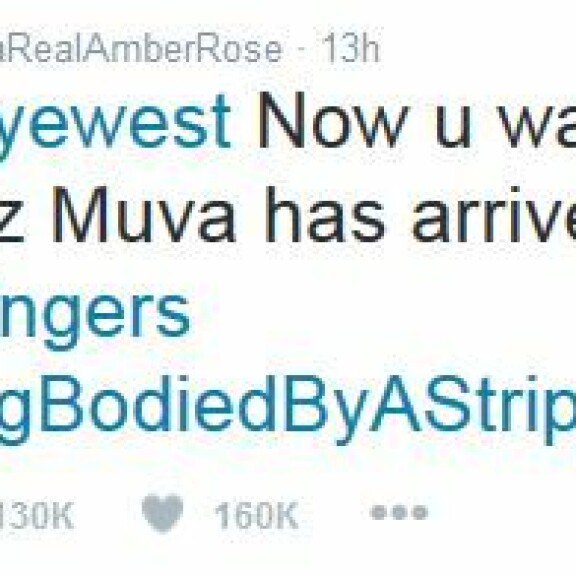Click the letter 'u' after 'Now'
Viewport: 576px width, 576px height.
[x=453, y=127]
